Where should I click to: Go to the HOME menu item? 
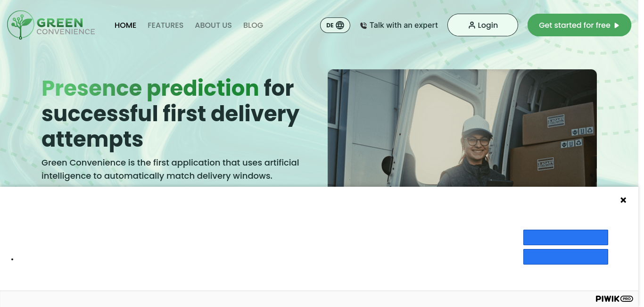coord(125,25)
